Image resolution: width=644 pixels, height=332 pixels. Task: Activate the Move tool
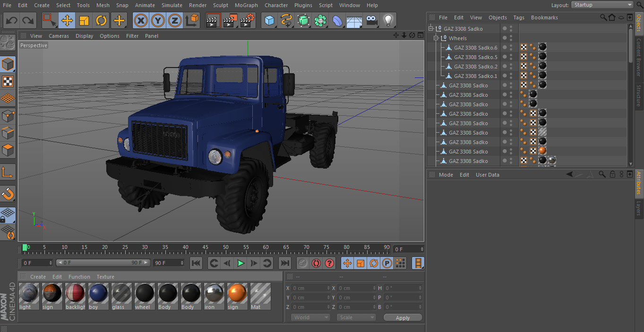tap(67, 20)
